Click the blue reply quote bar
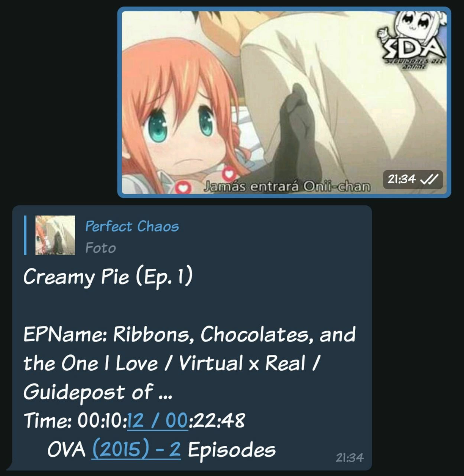This screenshot has height=476, width=464. (25, 235)
